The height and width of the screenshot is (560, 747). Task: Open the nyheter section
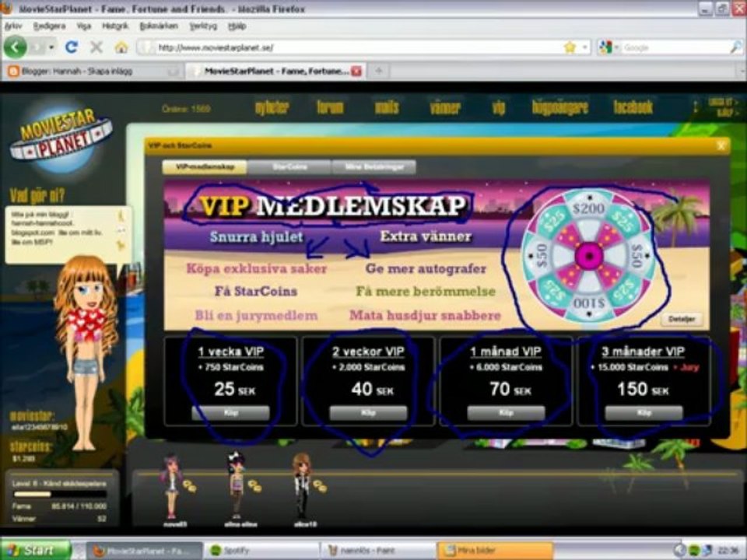point(272,107)
